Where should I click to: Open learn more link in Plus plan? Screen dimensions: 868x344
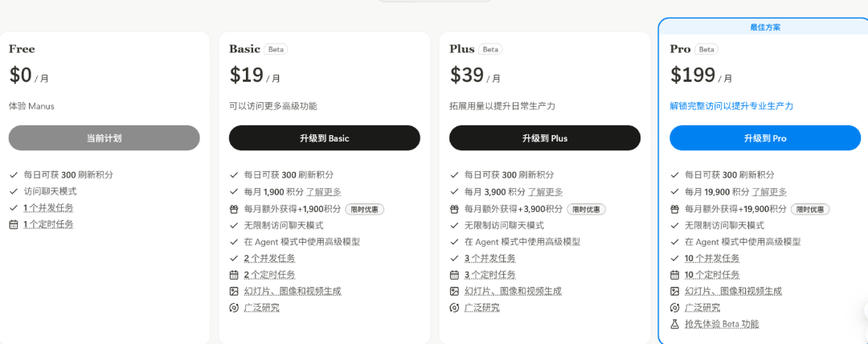click(x=544, y=192)
